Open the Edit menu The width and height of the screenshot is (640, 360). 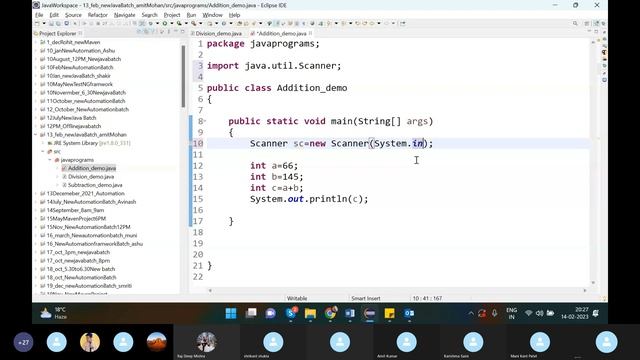tap(54, 15)
